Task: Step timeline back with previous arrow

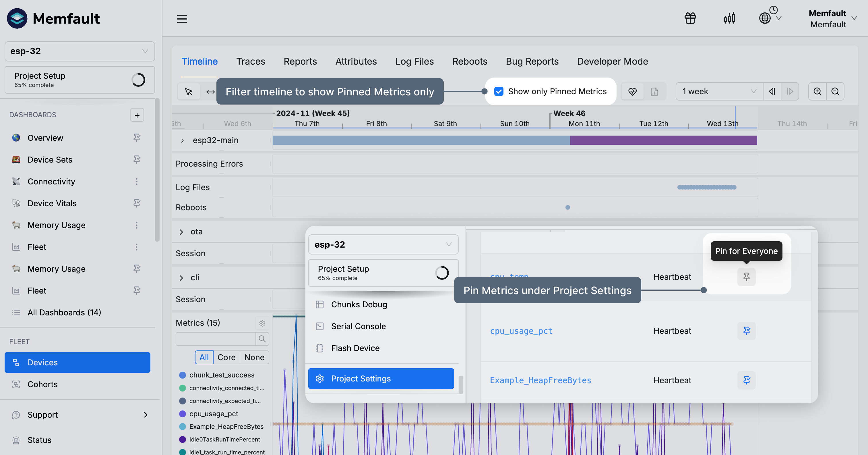Action: [x=772, y=91]
